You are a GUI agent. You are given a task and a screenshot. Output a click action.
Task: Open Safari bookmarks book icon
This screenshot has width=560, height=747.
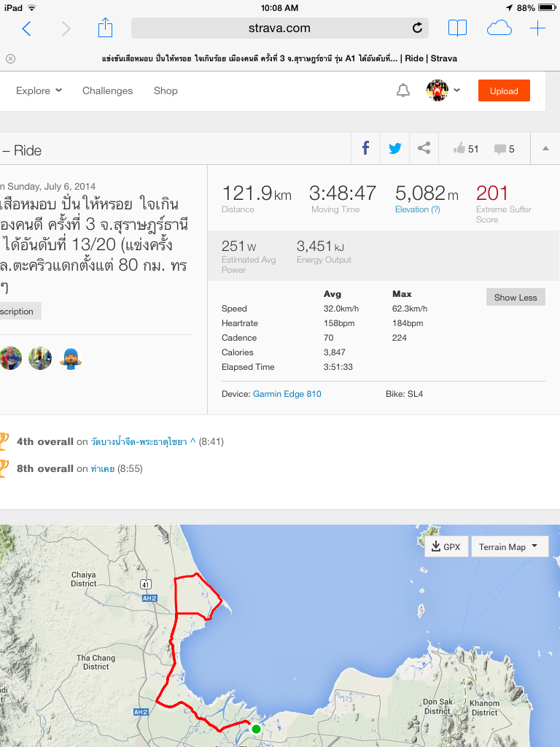[x=458, y=28]
